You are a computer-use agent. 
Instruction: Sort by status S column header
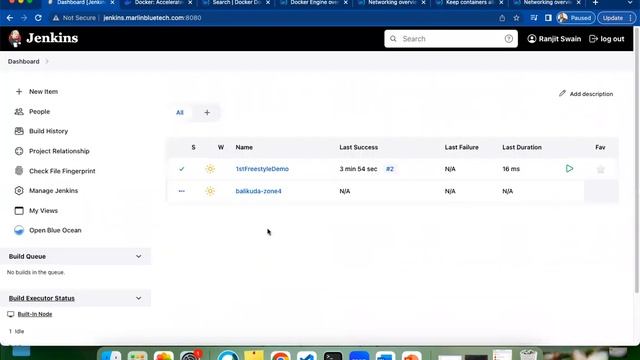[193, 147]
